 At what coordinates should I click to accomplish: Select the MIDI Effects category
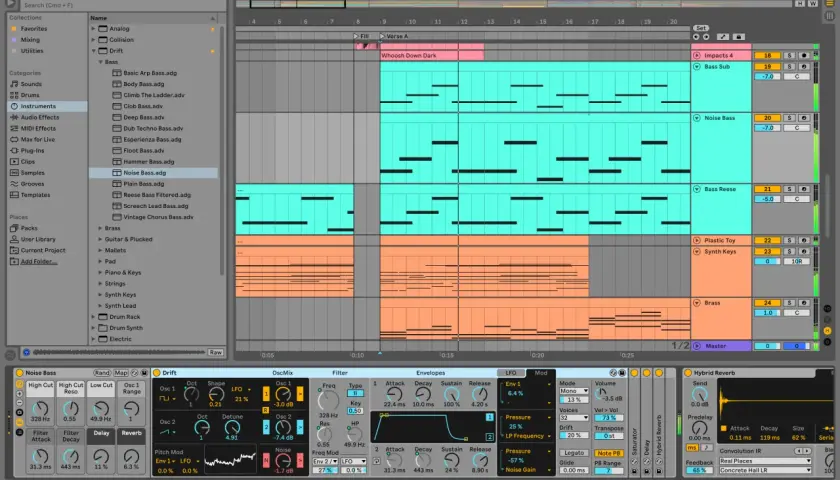(x=33, y=129)
